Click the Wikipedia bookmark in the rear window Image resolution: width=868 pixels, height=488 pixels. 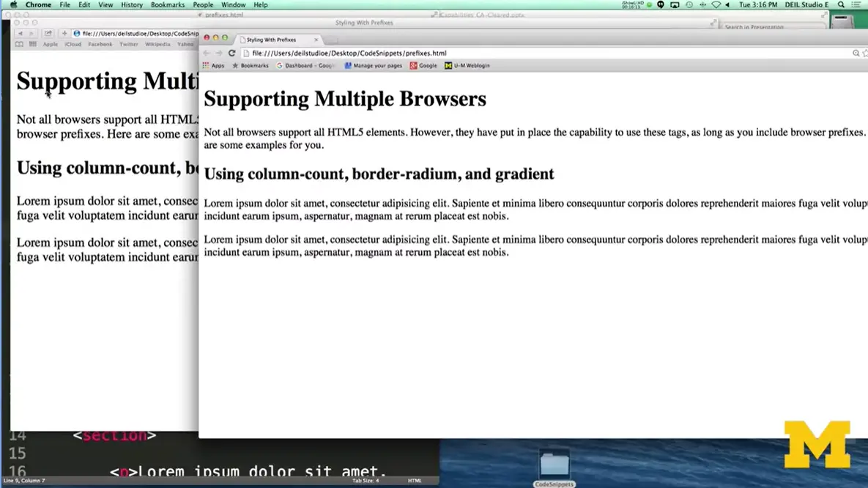(x=157, y=44)
